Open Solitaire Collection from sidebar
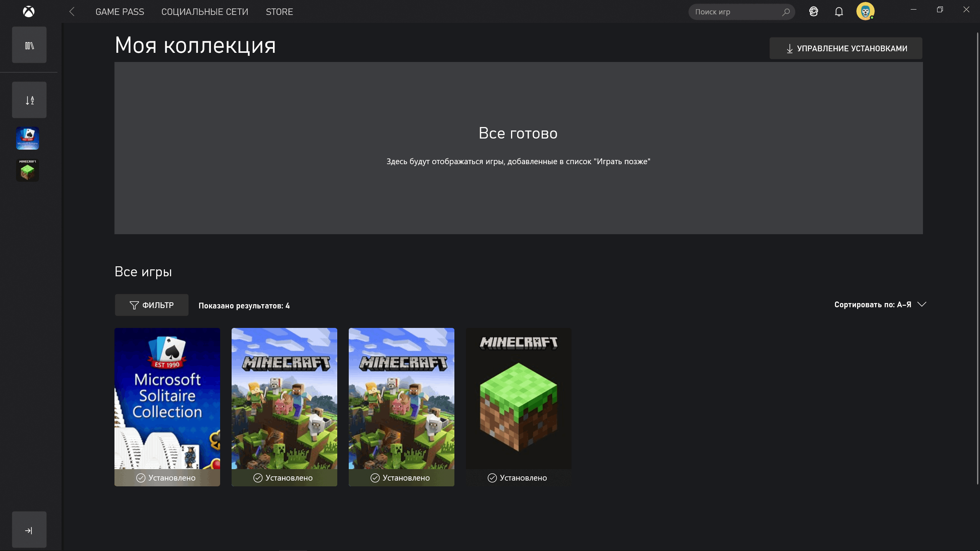Viewport: 980px width, 551px height. click(x=28, y=138)
